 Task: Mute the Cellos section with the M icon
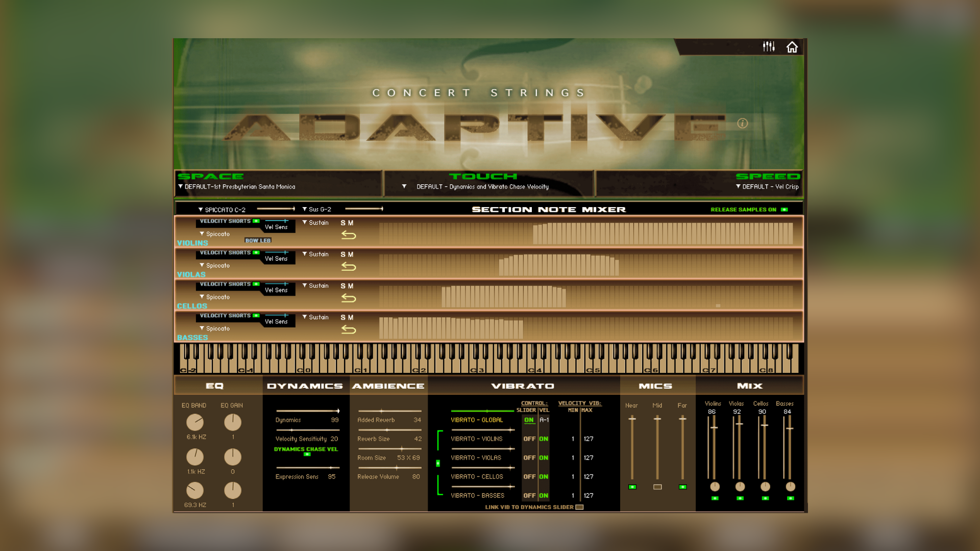click(x=350, y=286)
